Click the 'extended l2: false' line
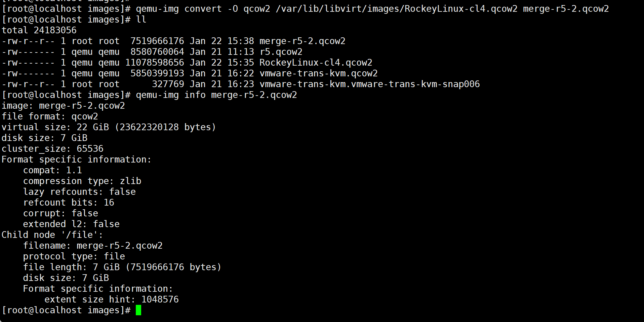Image resolution: width=644 pixels, height=322 pixels. 71,224
